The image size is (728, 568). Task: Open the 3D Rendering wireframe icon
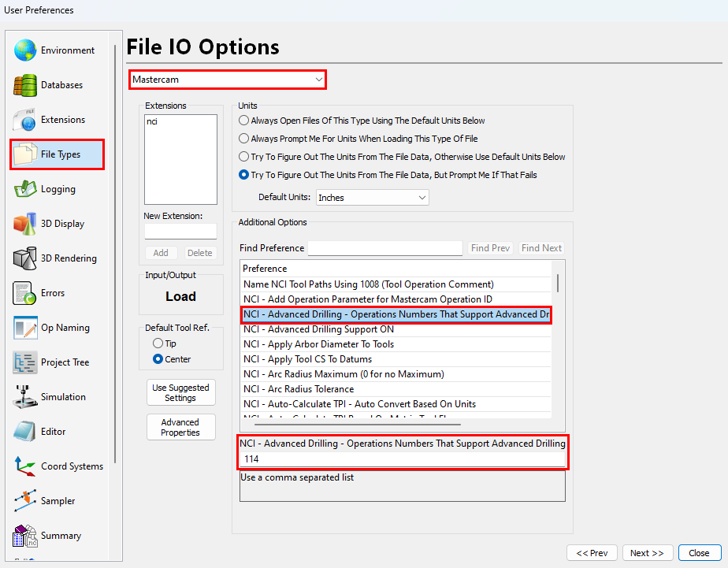pyautogui.click(x=25, y=258)
